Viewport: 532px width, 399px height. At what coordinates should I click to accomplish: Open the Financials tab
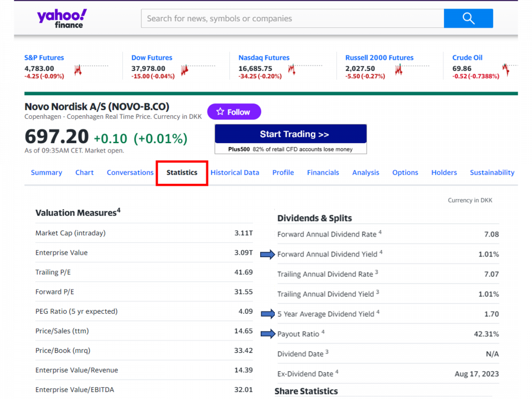point(323,173)
